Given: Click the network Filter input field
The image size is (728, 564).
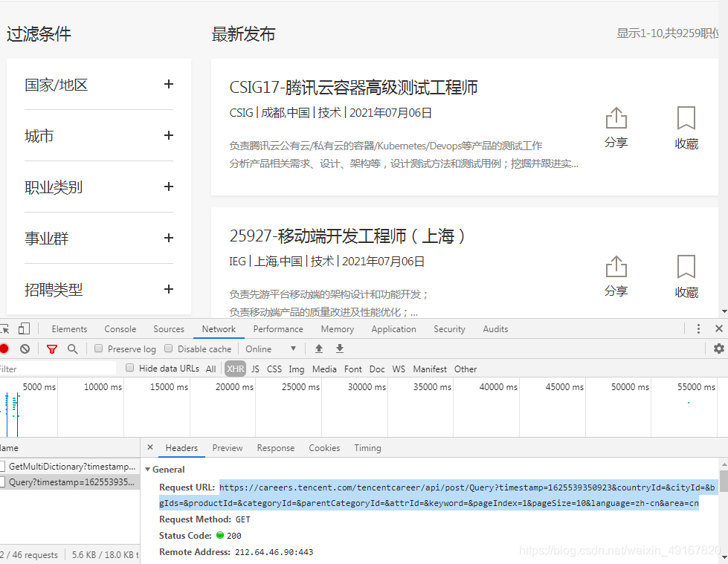Looking at the screenshot, I should pos(57,369).
